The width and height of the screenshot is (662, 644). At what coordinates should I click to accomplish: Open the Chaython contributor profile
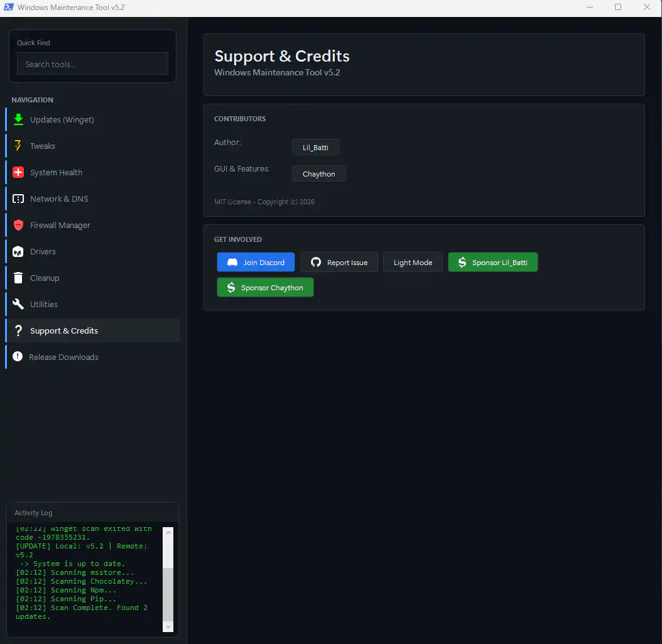[x=318, y=173]
